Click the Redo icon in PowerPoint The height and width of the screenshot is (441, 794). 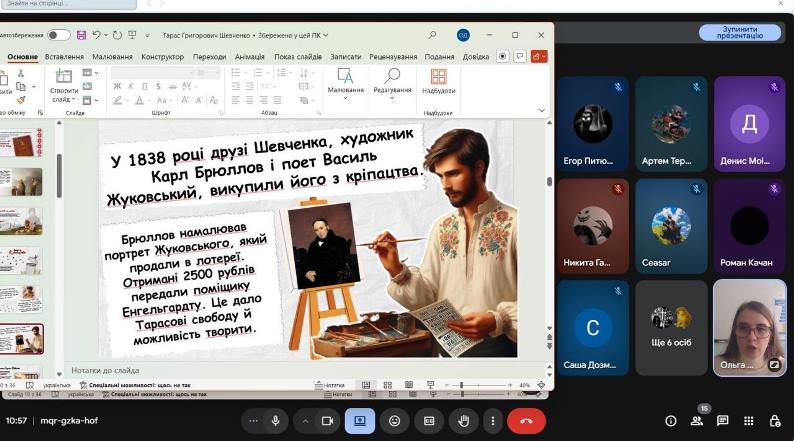pyautogui.click(x=117, y=35)
